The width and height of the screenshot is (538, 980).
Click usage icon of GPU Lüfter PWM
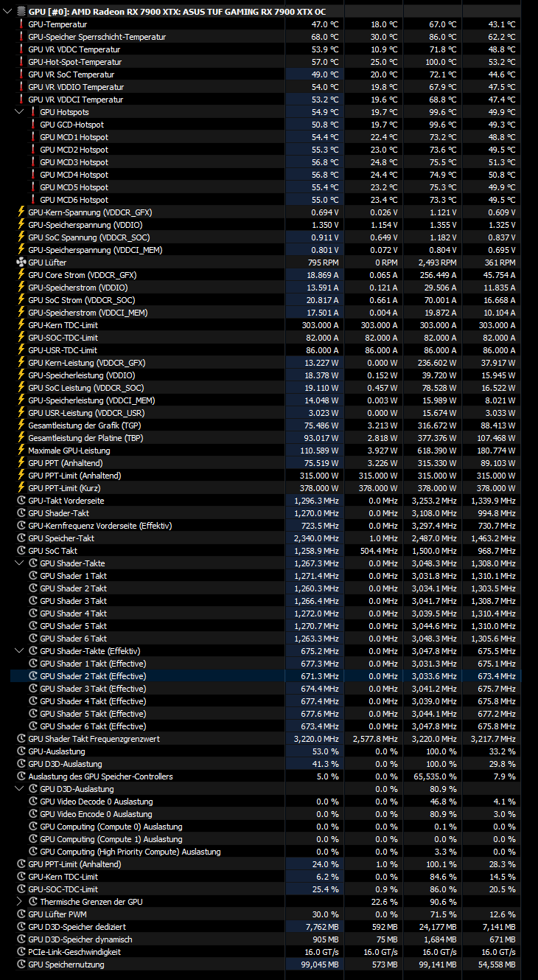click(21, 914)
